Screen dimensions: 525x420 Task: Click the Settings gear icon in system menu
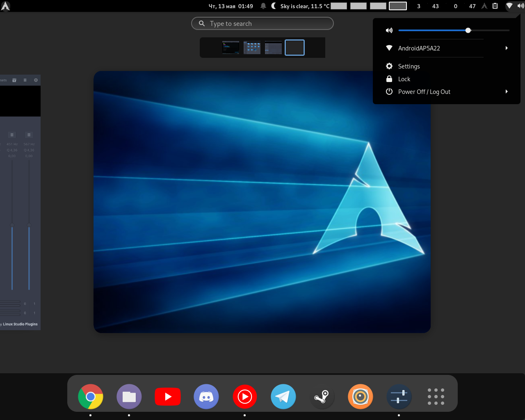pyautogui.click(x=389, y=66)
